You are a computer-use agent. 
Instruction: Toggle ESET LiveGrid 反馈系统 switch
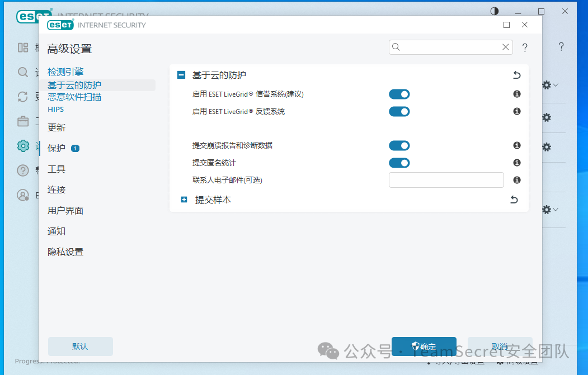(x=399, y=111)
